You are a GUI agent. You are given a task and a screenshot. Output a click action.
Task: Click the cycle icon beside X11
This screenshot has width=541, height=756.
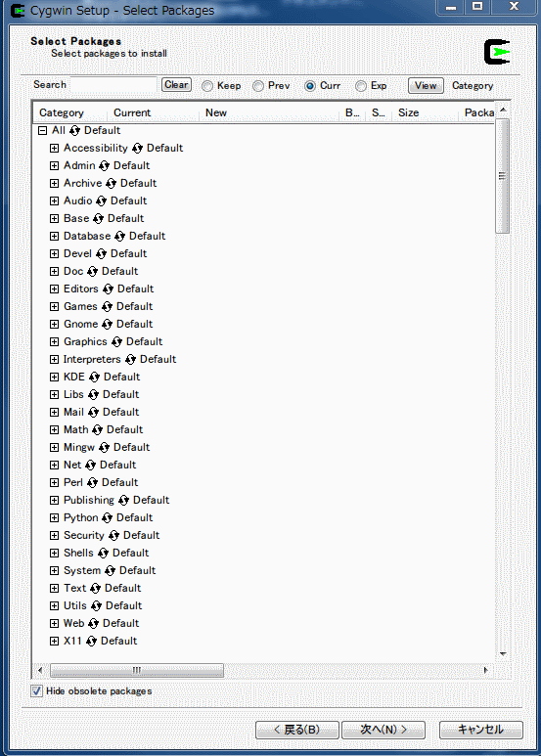tap(91, 642)
